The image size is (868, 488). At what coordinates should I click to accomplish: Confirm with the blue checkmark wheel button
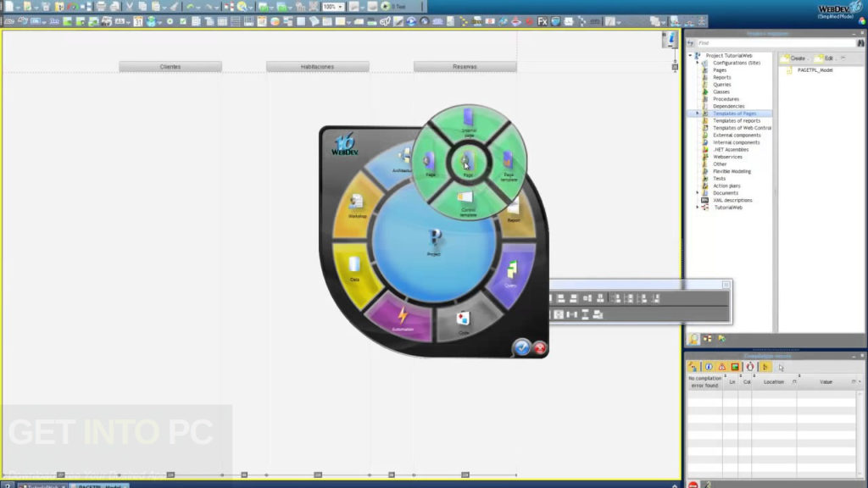click(522, 346)
